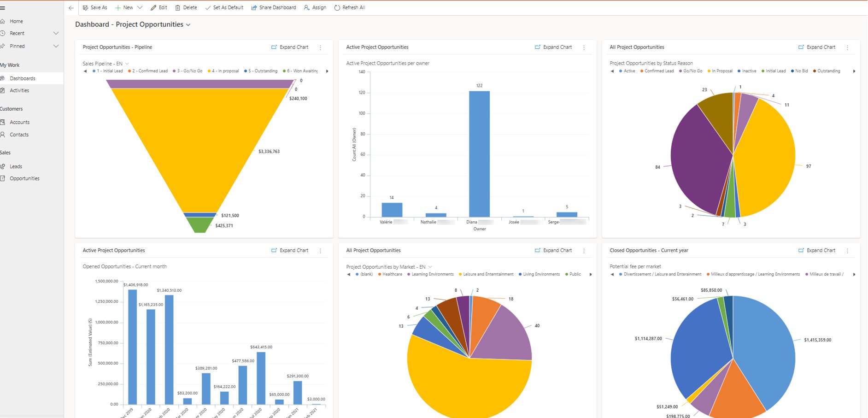Open more options for All Project Opportunities
Viewport: 868px width, 418px height.
click(847, 47)
